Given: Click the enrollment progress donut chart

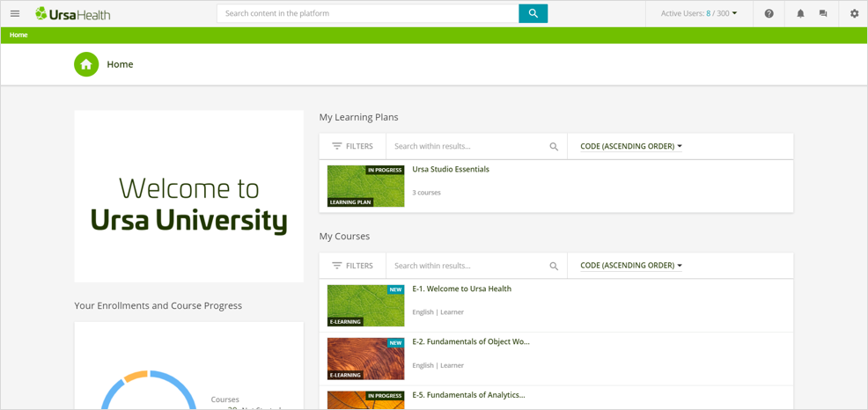Looking at the screenshot, I should [x=149, y=390].
